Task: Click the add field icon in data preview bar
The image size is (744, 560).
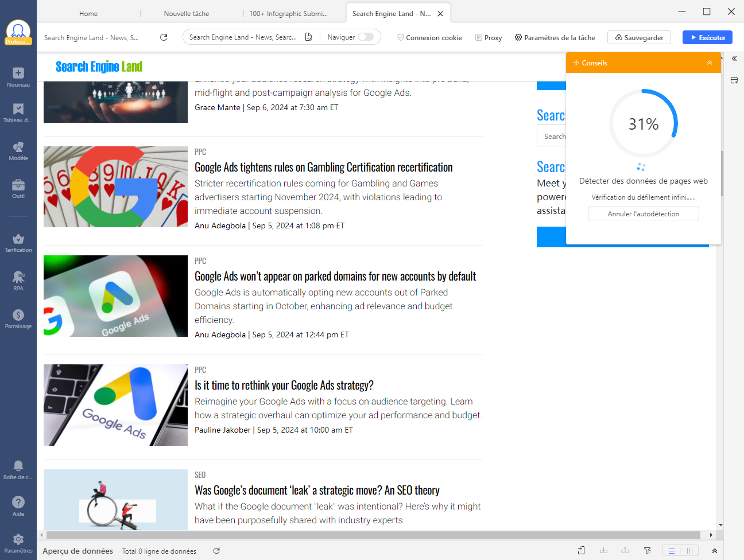Action: pyautogui.click(x=581, y=550)
